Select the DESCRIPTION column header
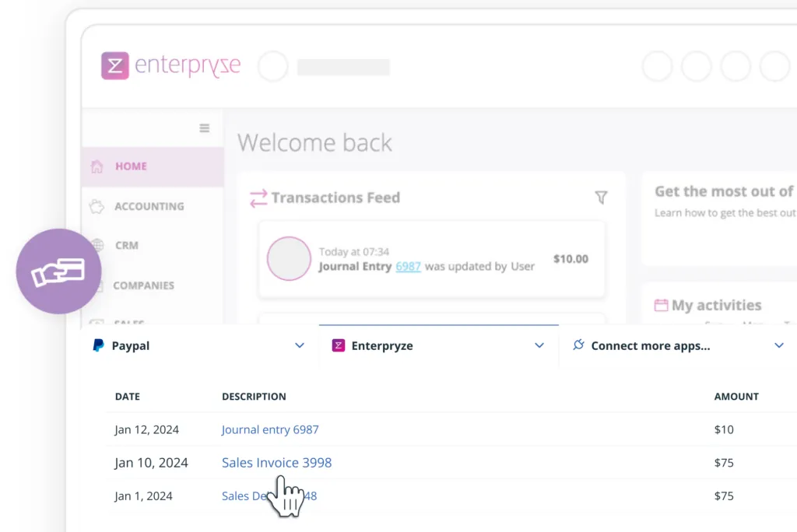797x532 pixels. point(254,397)
